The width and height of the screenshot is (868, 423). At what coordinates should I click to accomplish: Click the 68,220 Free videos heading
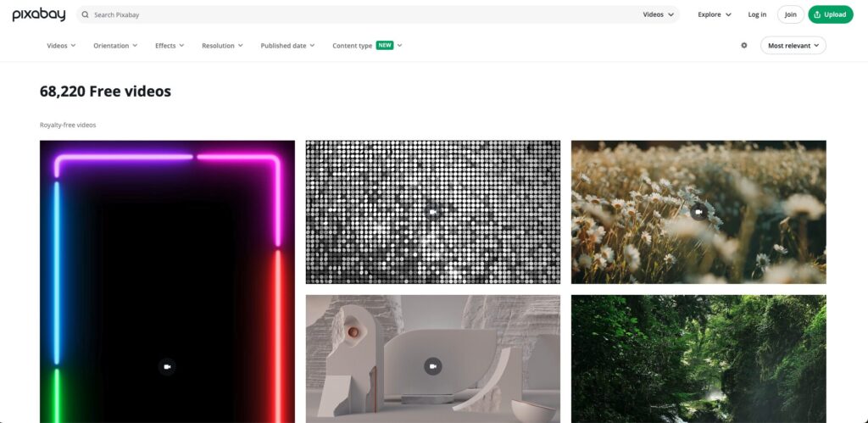[x=105, y=92]
